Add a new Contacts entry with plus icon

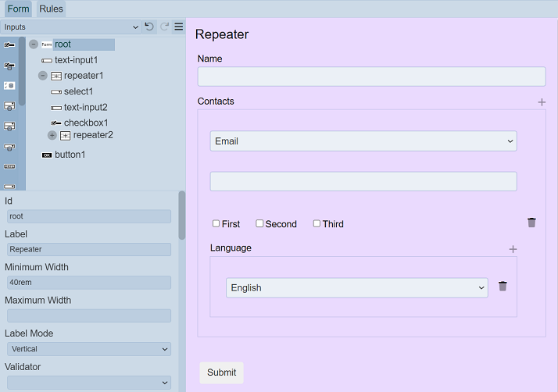[542, 102]
